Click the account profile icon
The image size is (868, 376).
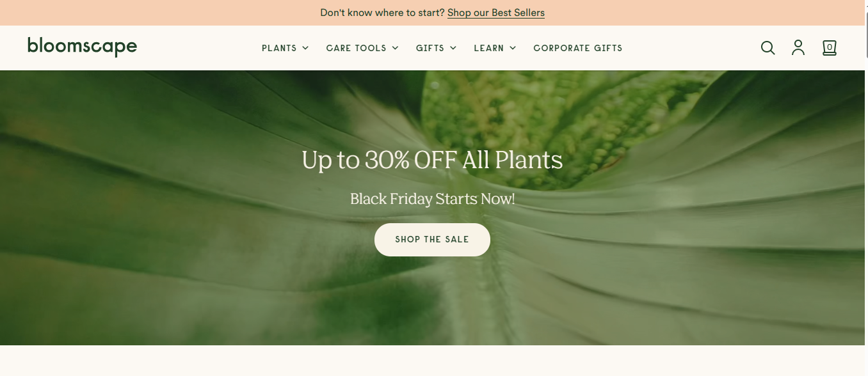coord(798,48)
